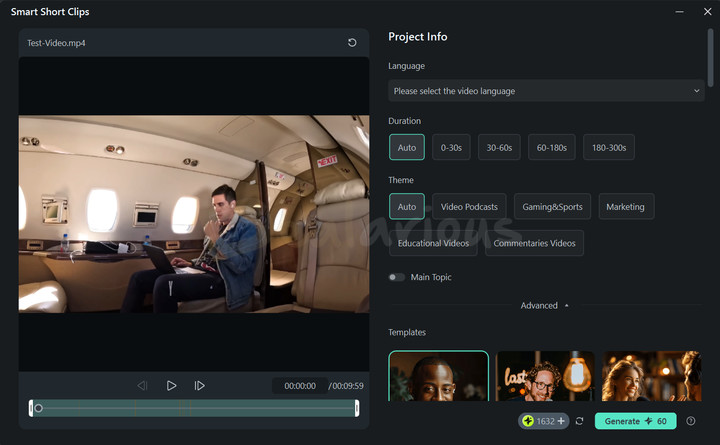Screen dimensions: 720x445
Task: Select the Gaming&Sports theme
Action: (550, 207)
